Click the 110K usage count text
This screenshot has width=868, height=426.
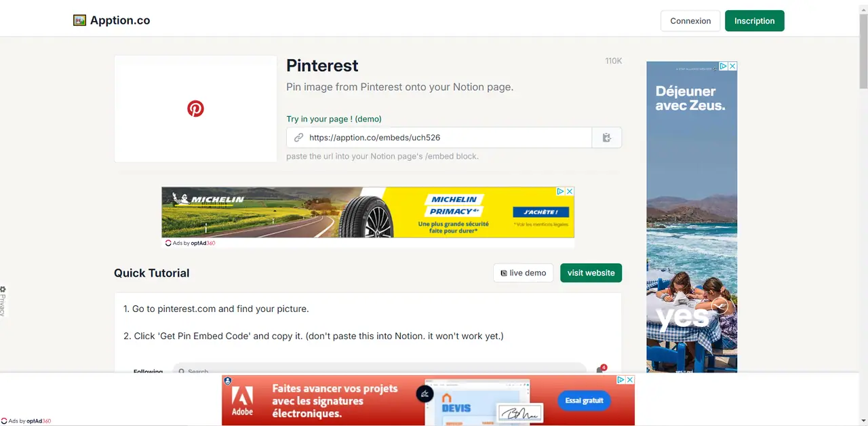613,61
